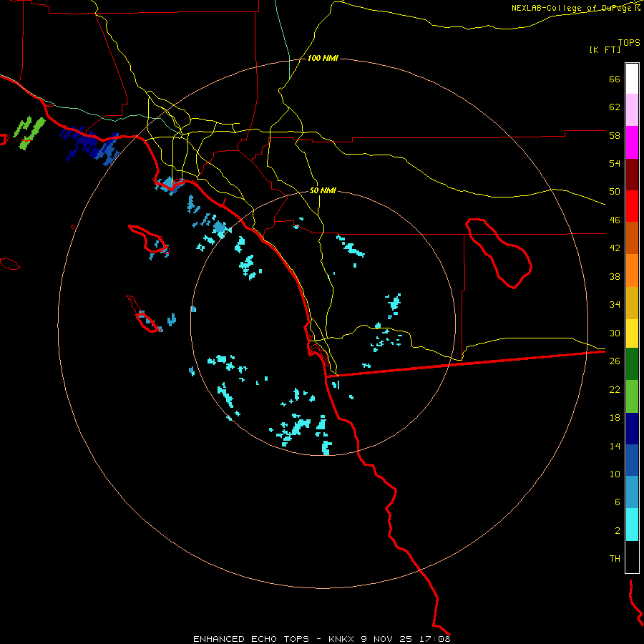Screen dimensions: 644x644
Task: Click the orange legend band below 42
Action: pyautogui.click(x=632, y=270)
